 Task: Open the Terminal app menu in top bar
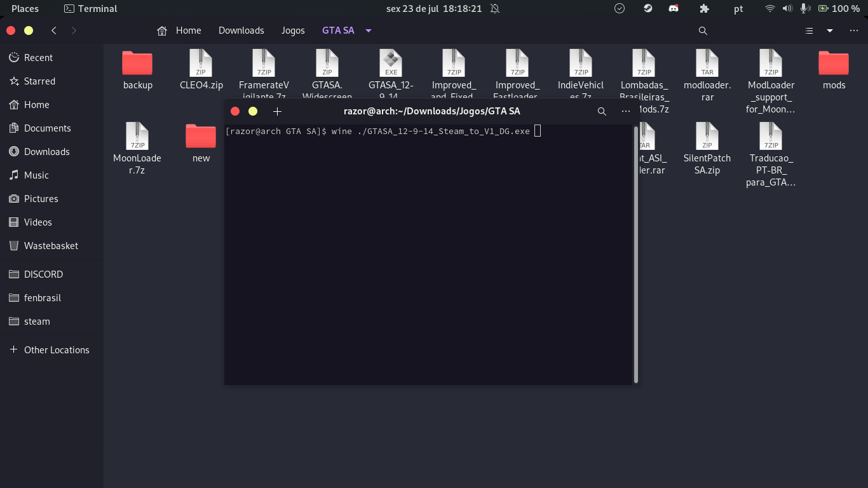pyautogui.click(x=91, y=9)
